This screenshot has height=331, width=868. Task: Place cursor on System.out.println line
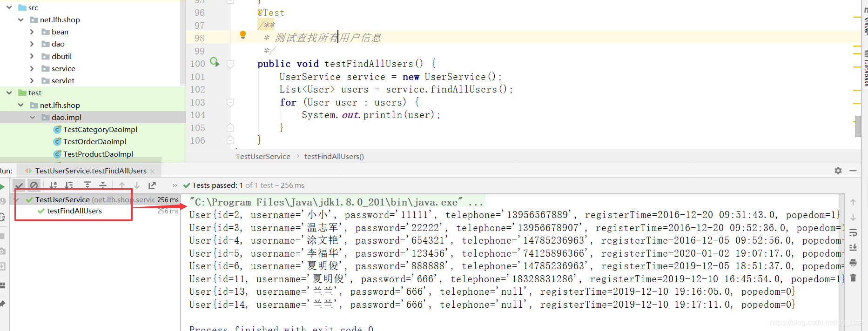pyautogui.click(x=371, y=115)
